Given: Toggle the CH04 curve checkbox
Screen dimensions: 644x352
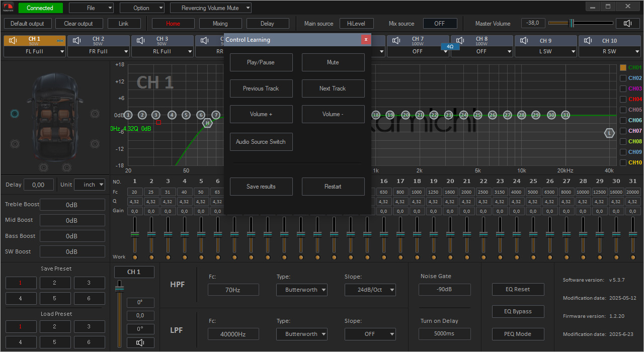Looking at the screenshot, I should point(623,99).
